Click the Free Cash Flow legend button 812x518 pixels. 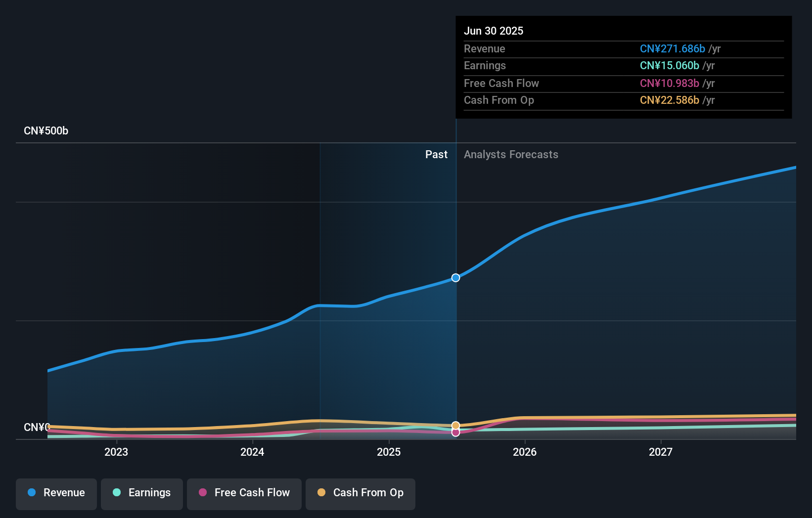coord(244,493)
